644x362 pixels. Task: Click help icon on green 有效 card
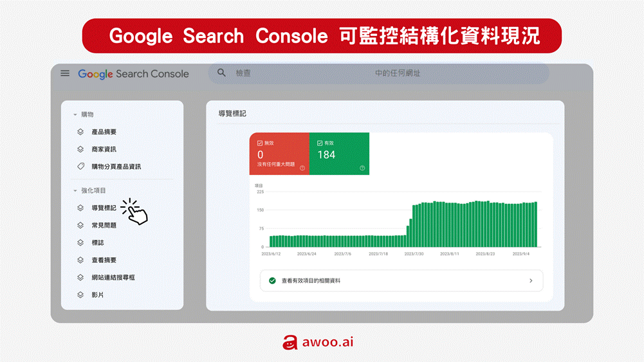362,168
